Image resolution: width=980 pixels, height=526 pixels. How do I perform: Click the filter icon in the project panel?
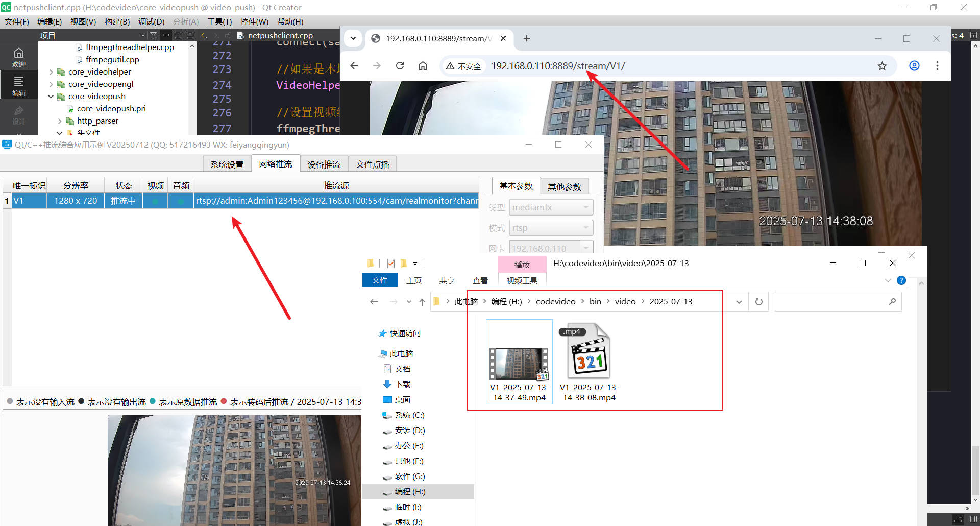tap(153, 35)
